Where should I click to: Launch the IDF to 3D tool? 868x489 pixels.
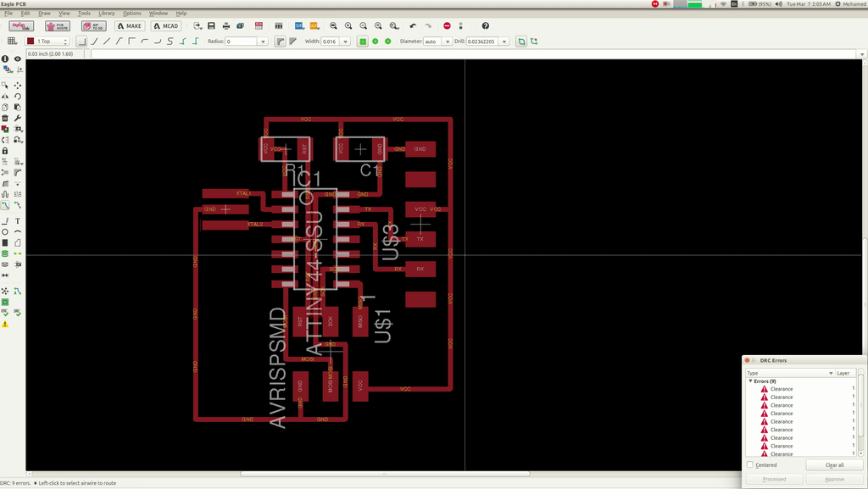tap(93, 26)
